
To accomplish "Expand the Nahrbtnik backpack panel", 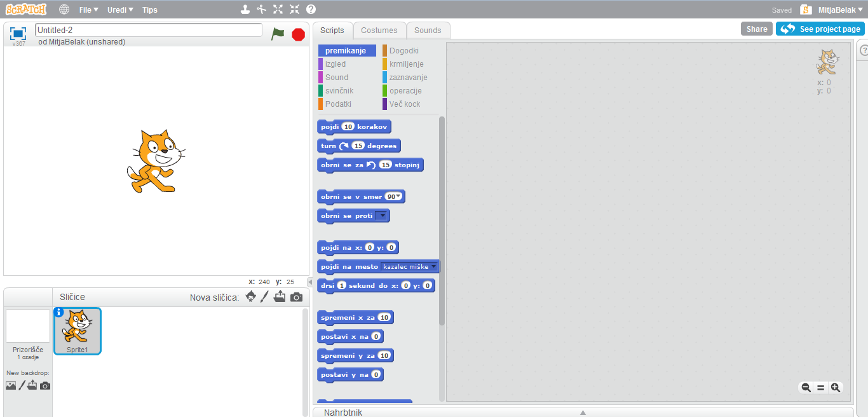I will 583,412.
